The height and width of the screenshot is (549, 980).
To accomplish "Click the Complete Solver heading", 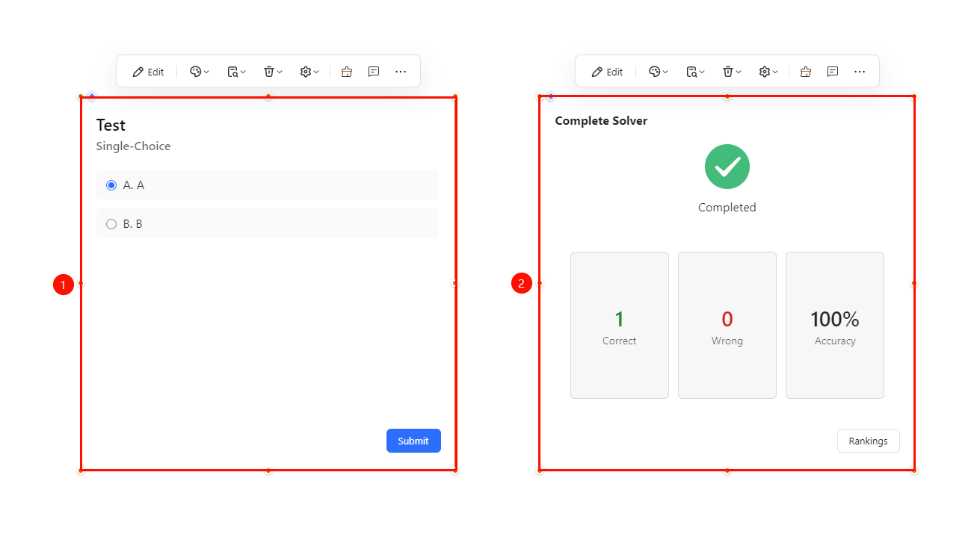I will [x=601, y=121].
